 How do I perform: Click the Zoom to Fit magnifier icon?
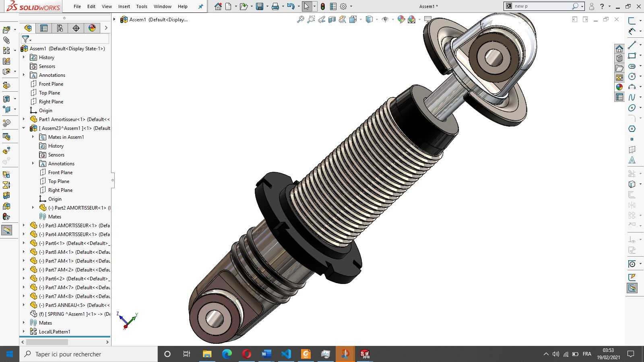click(300, 19)
